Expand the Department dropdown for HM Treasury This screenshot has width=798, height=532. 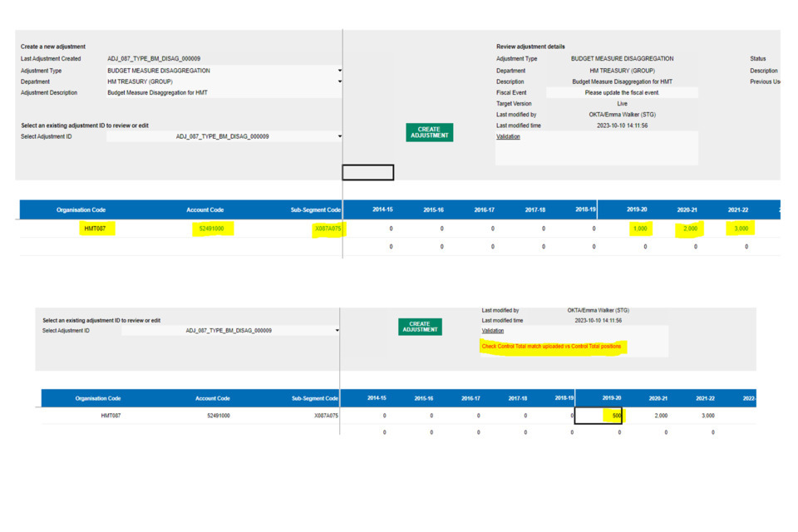[339, 81]
